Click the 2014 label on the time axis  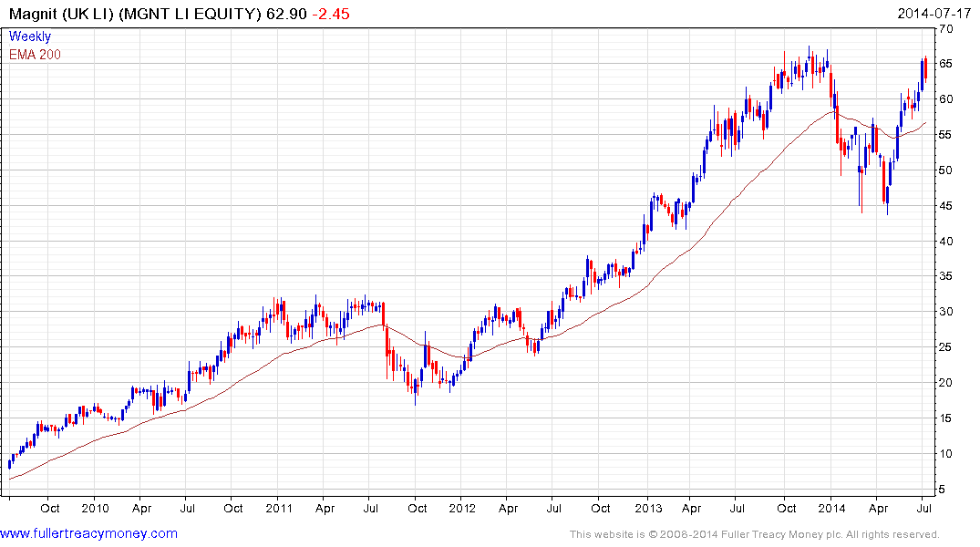tap(831, 508)
